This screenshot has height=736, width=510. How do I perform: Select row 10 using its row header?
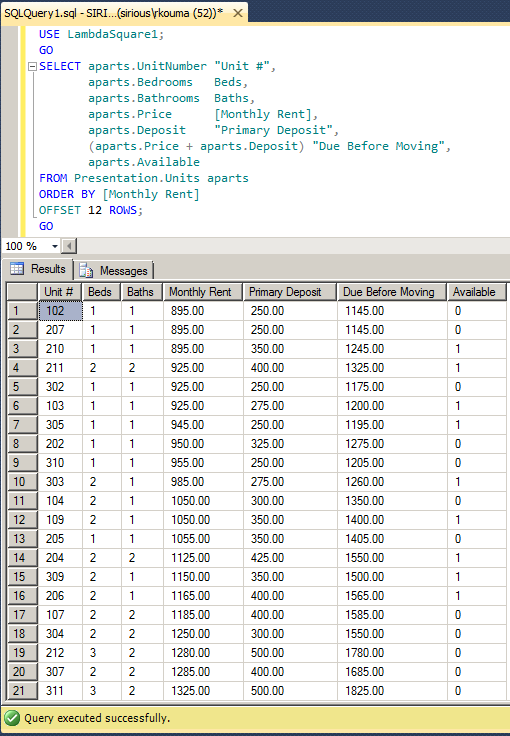pos(23,482)
